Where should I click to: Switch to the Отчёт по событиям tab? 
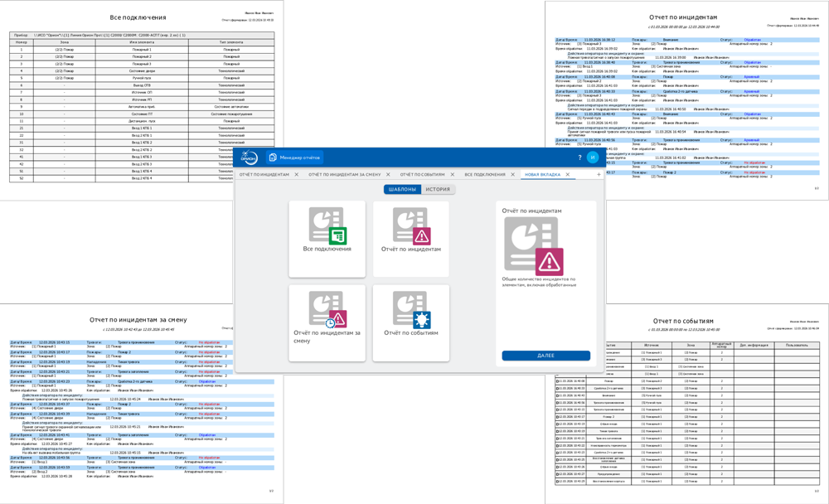click(x=422, y=175)
